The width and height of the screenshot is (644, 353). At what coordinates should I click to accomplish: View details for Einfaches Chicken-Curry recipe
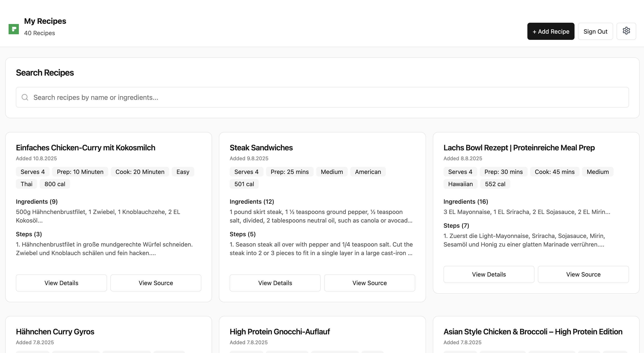pyautogui.click(x=61, y=283)
